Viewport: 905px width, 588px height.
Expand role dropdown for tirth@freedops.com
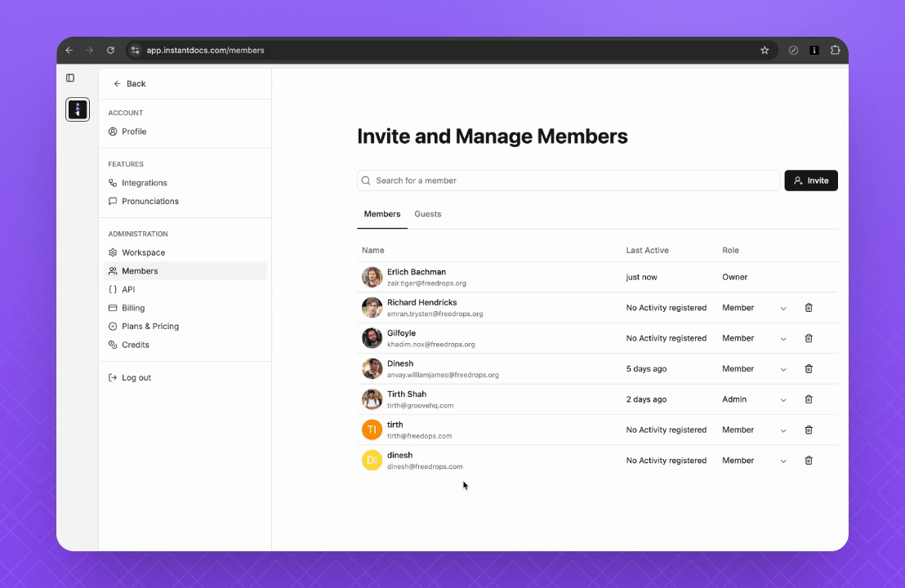point(783,430)
